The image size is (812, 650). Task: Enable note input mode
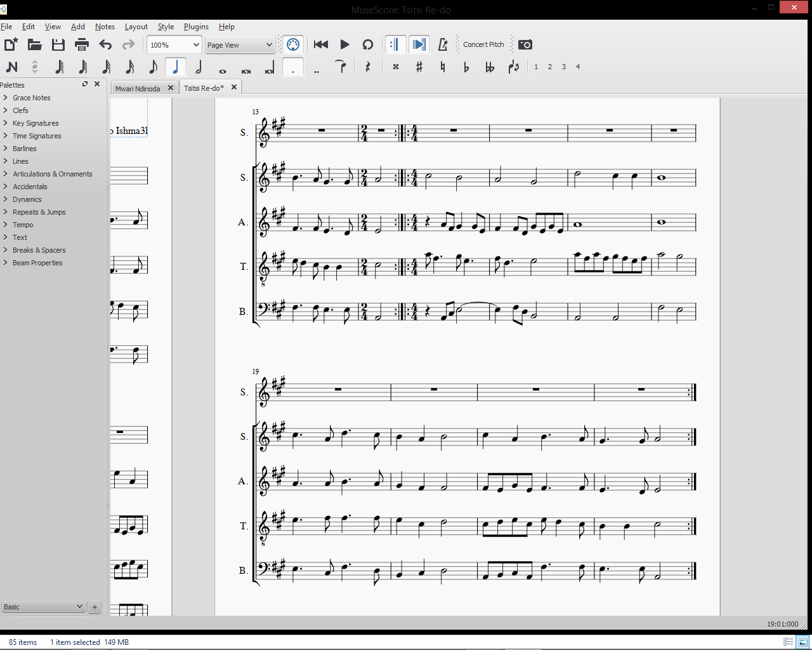tap(11, 67)
